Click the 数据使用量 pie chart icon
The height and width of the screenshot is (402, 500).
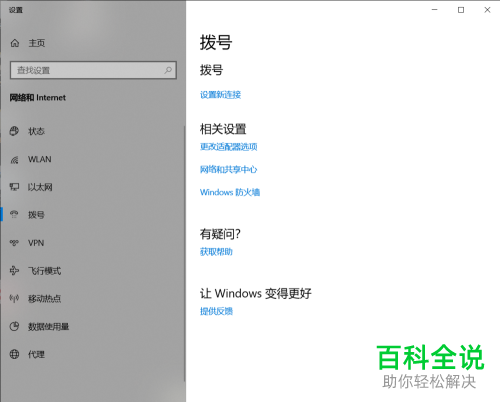(x=14, y=326)
